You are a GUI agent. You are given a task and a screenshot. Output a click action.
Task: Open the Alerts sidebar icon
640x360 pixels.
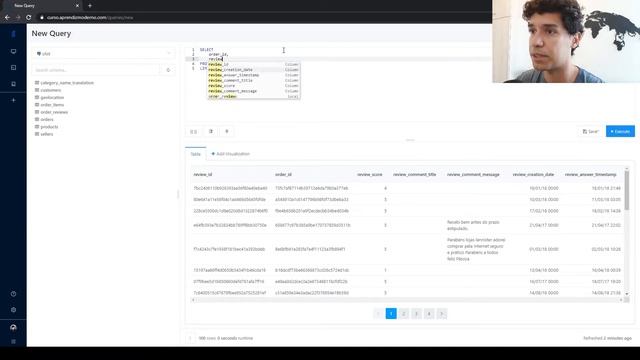tap(13, 84)
